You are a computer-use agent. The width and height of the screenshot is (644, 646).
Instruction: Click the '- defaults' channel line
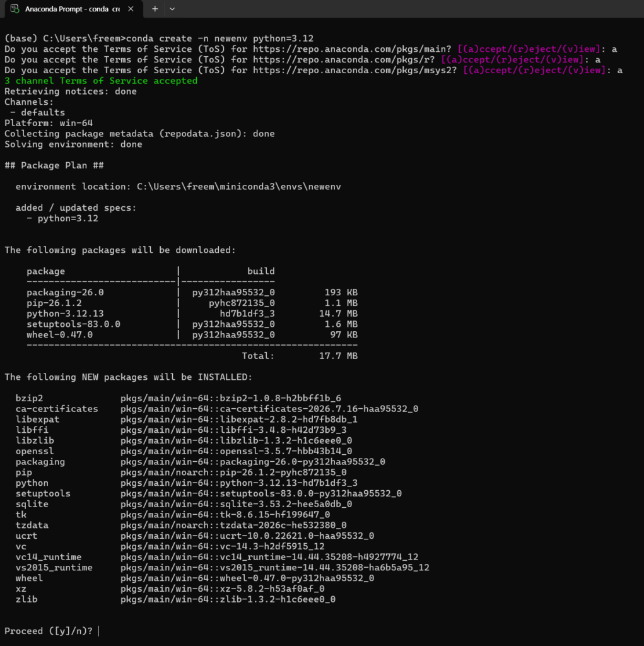(x=37, y=112)
